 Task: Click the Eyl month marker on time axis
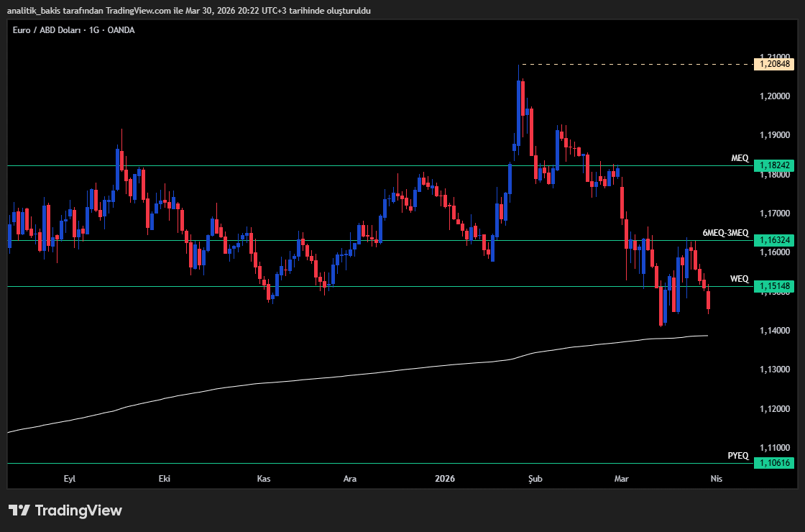[70, 478]
